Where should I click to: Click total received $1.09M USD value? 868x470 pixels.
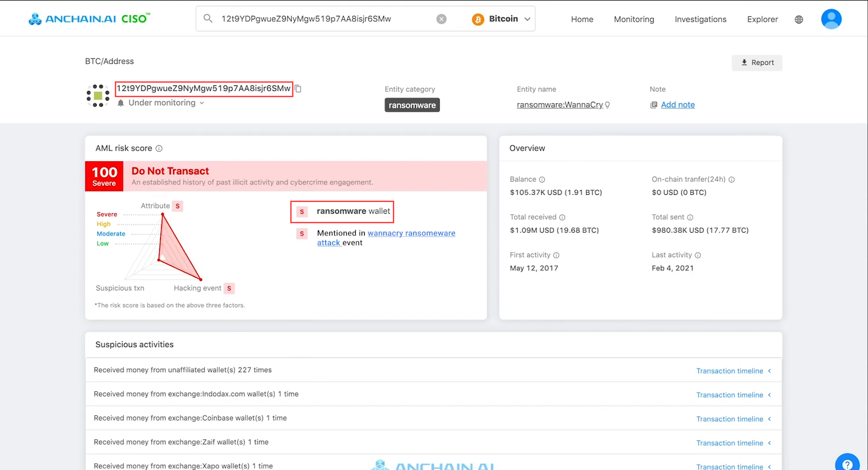(x=554, y=230)
